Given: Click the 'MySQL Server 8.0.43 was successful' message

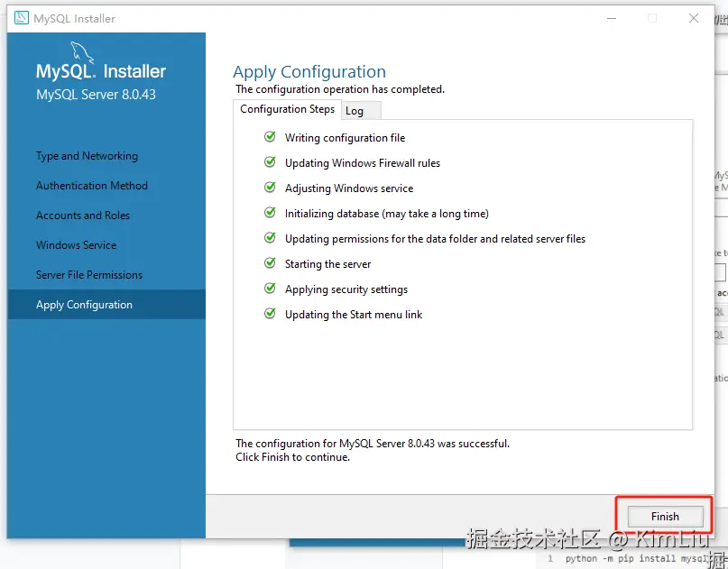Looking at the screenshot, I should pyautogui.click(x=373, y=444).
